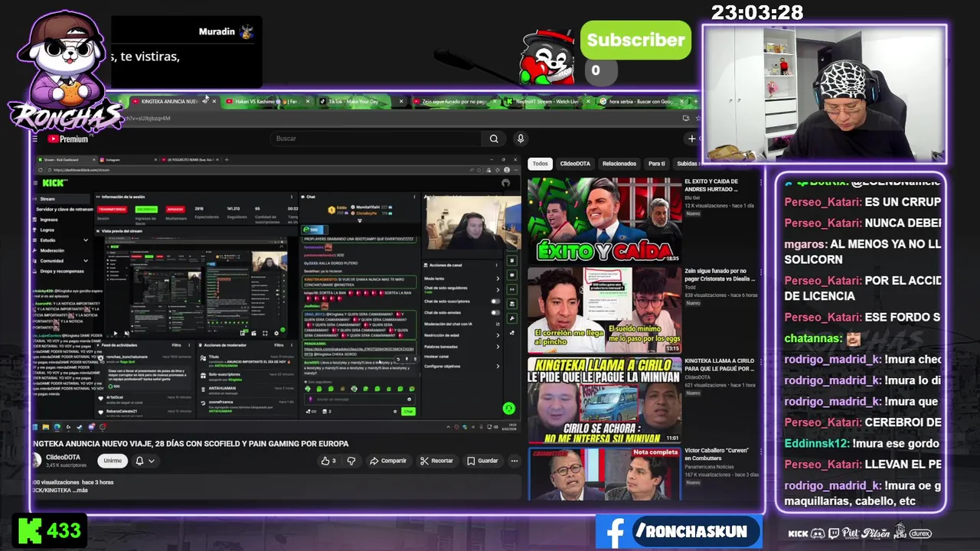Screen dimensions: 980x551
Task: Close the TikTok browser tab
Action: (400, 101)
